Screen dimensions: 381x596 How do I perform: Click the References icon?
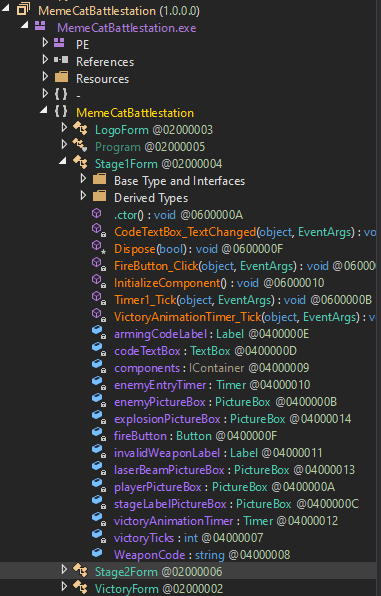pyautogui.click(x=61, y=60)
